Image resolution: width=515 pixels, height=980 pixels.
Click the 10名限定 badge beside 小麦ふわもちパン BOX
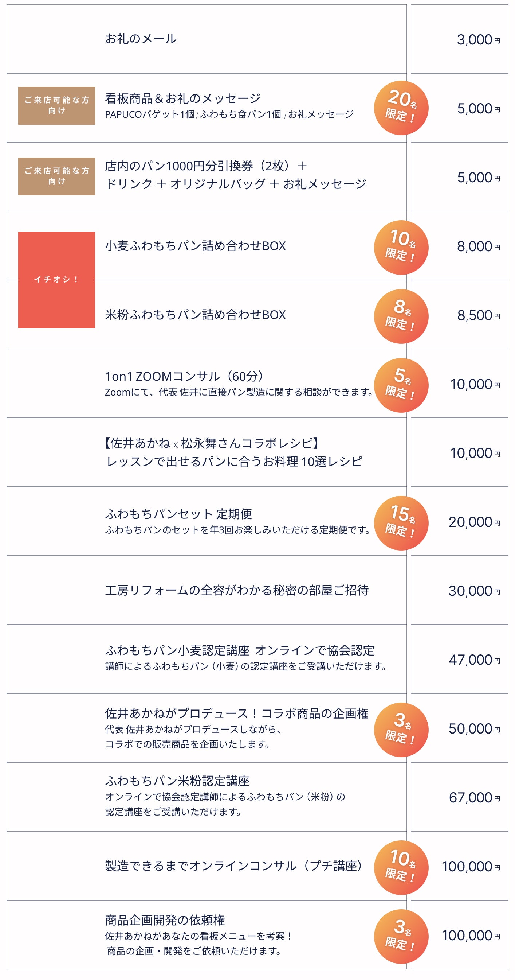coord(401,247)
